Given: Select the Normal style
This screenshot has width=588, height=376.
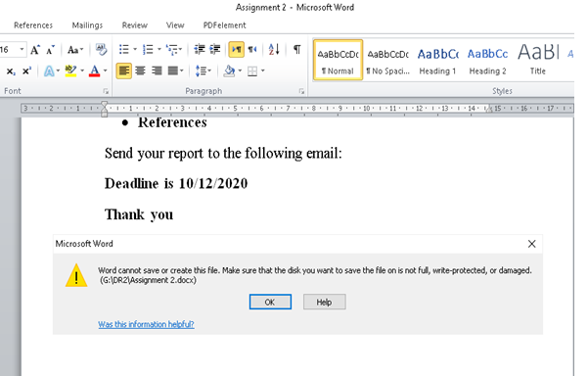Looking at the screenshot, I should [338, 60].
